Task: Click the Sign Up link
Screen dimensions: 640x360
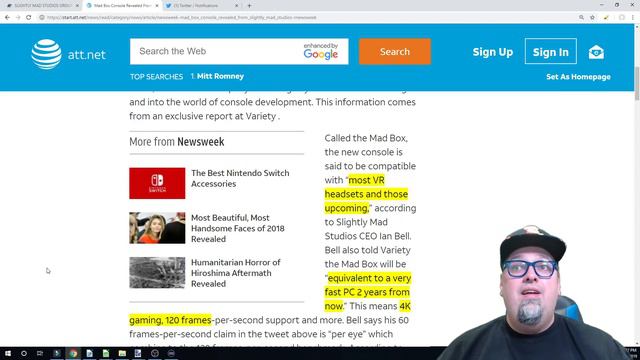Action: (493, 52)
